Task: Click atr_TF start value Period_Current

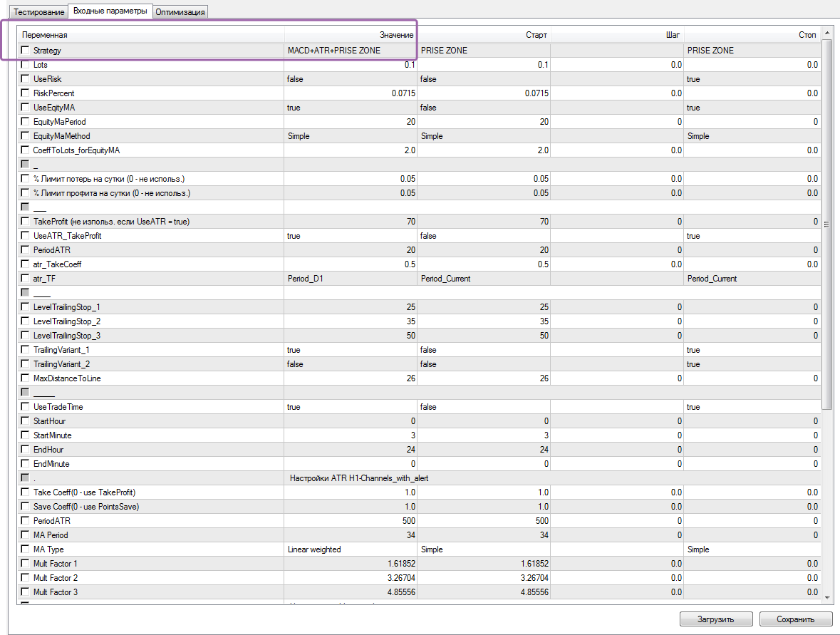Action: [x=484, y=279]
